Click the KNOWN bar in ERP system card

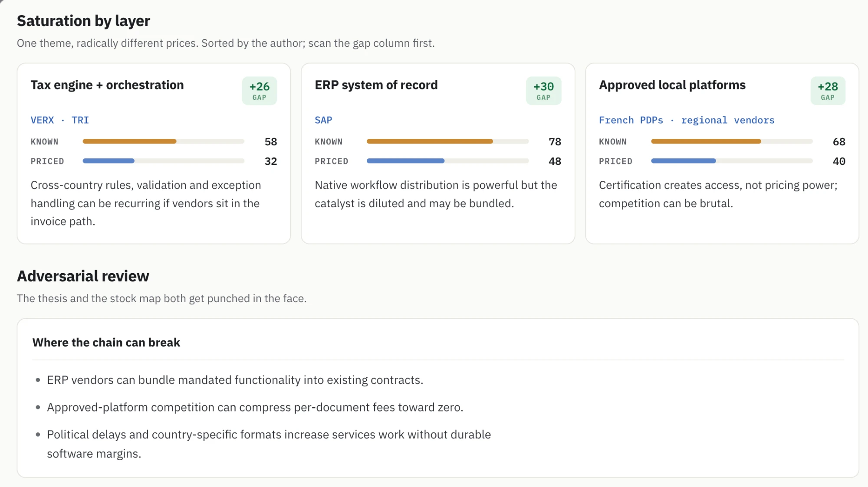(447, 141)
